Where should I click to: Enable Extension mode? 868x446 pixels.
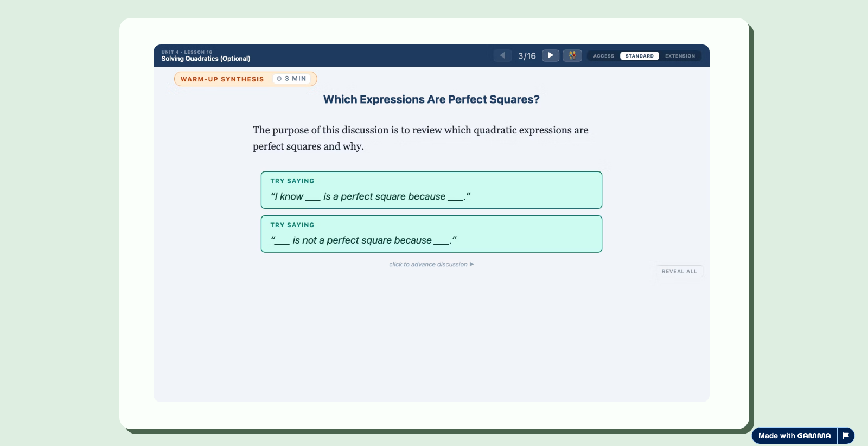point(680,56)
